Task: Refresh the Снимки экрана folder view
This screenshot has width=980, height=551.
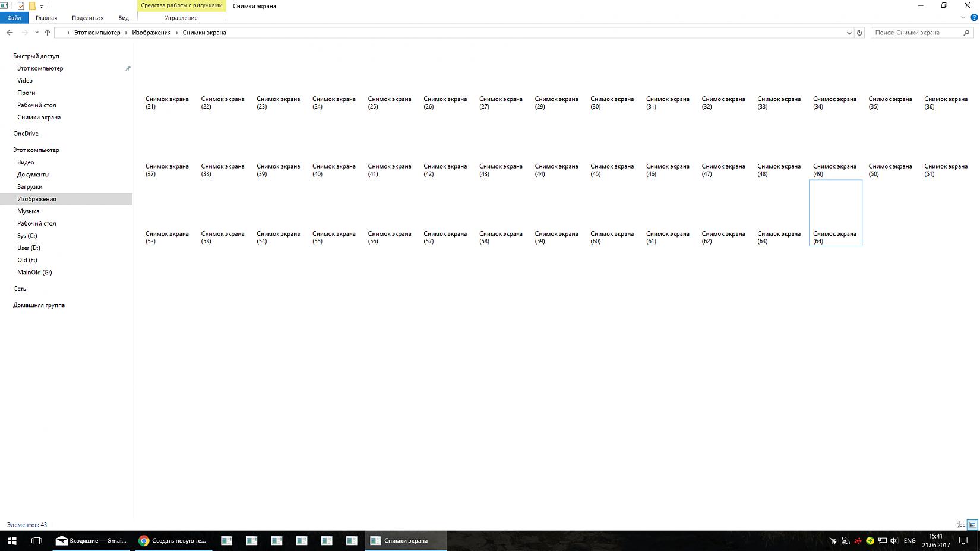Action: click(859, 33)
